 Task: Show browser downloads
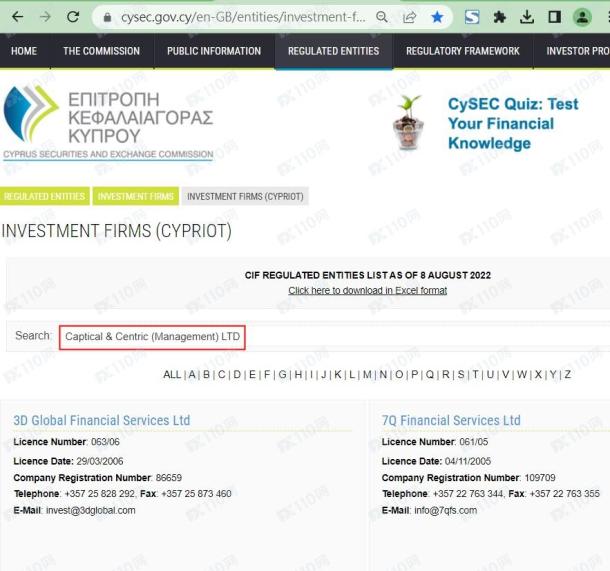[527, 17]
